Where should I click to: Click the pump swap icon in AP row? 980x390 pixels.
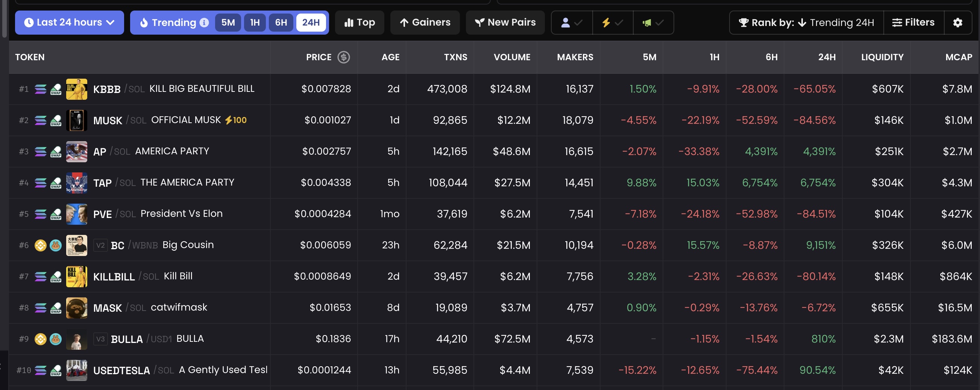pos(56,152)
